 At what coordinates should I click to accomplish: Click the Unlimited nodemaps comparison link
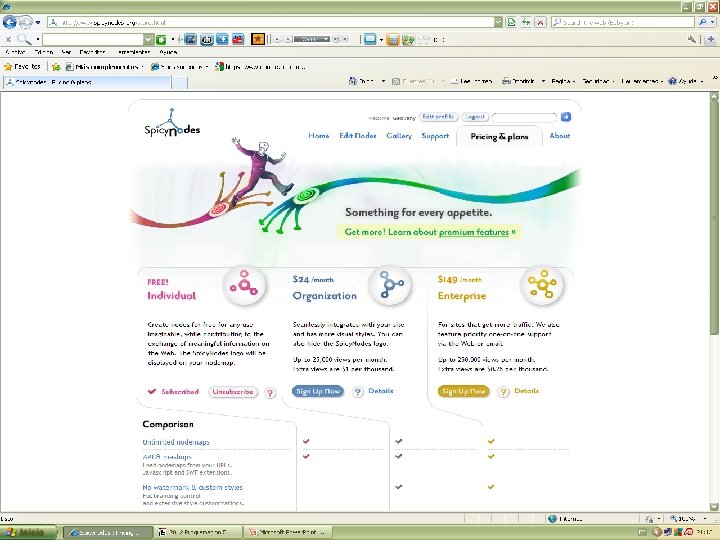pyautogui.click(x=176, y=442)
